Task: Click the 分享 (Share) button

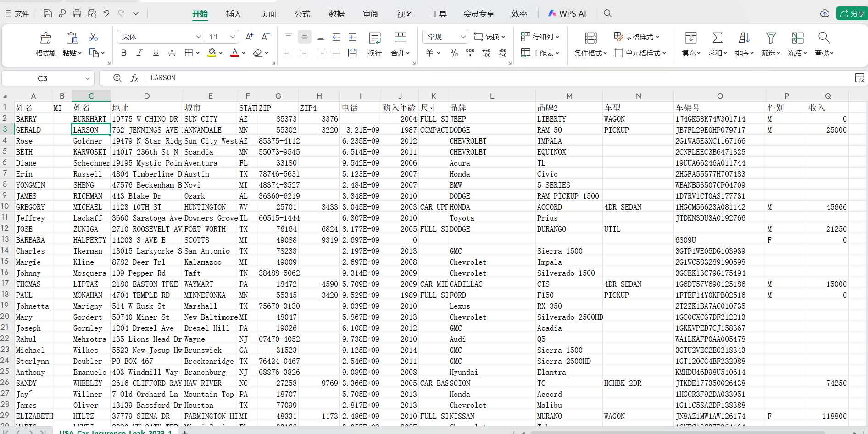Action: click(x=852, y=13)
